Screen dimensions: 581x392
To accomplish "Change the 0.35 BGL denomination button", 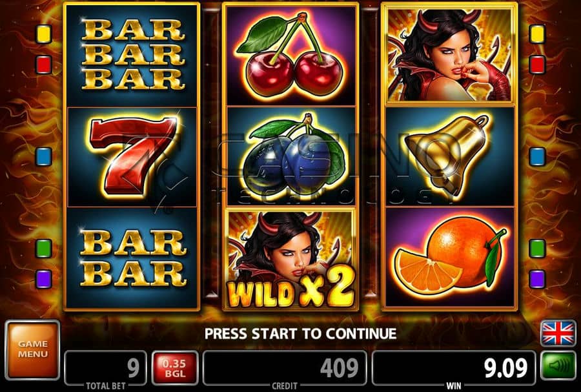I will [175, 367].
